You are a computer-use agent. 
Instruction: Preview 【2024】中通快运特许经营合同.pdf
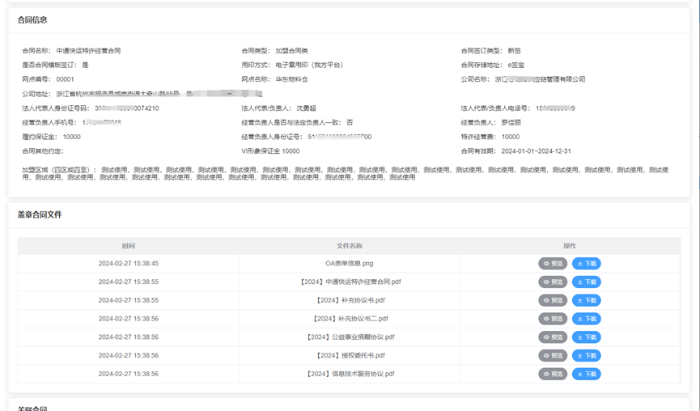pyautogui.click(x=553, y=282)
